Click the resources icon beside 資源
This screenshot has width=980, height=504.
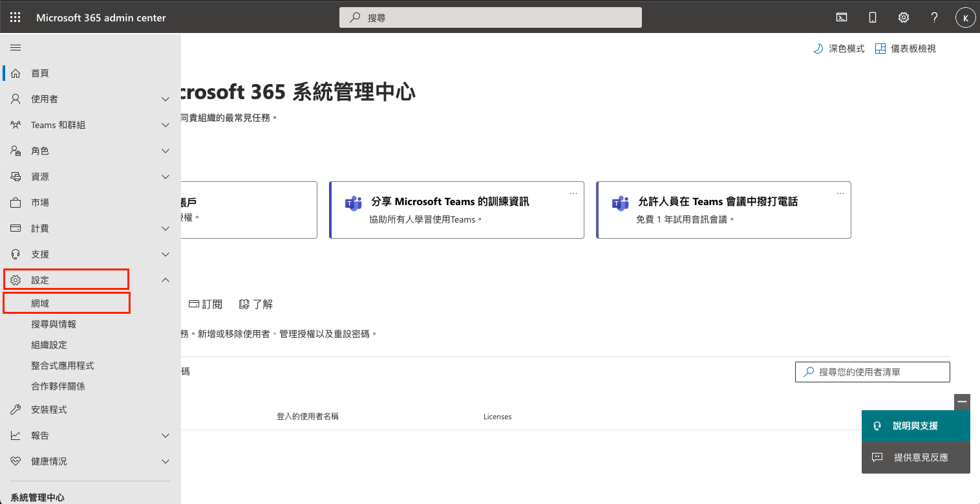point(16,177)
